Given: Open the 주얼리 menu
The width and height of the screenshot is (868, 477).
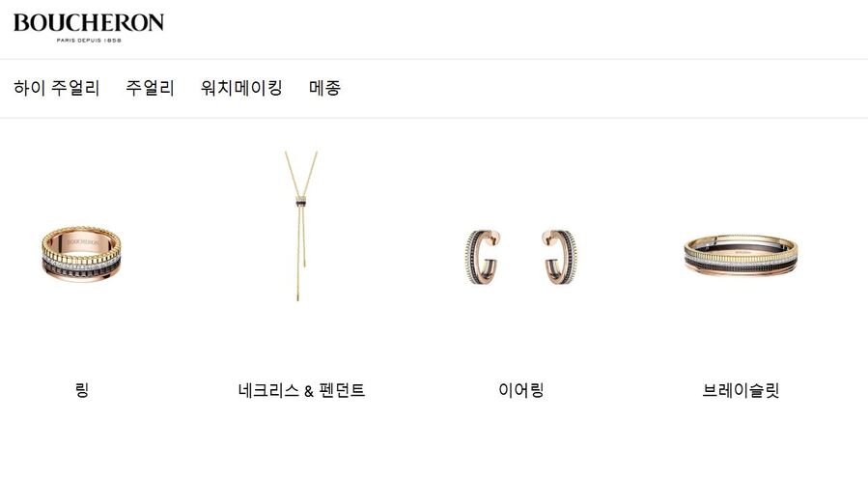Looking at the screenshot, I should click(x=150, y=88).
